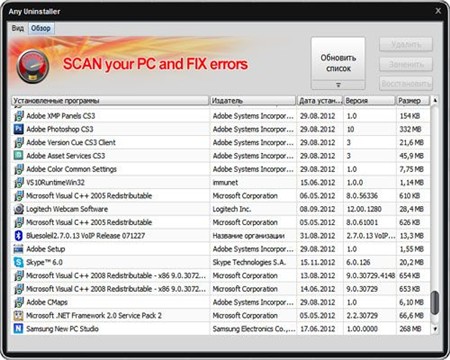Click the Adobe Version Cue CS3 Client icon

(18, 142)
